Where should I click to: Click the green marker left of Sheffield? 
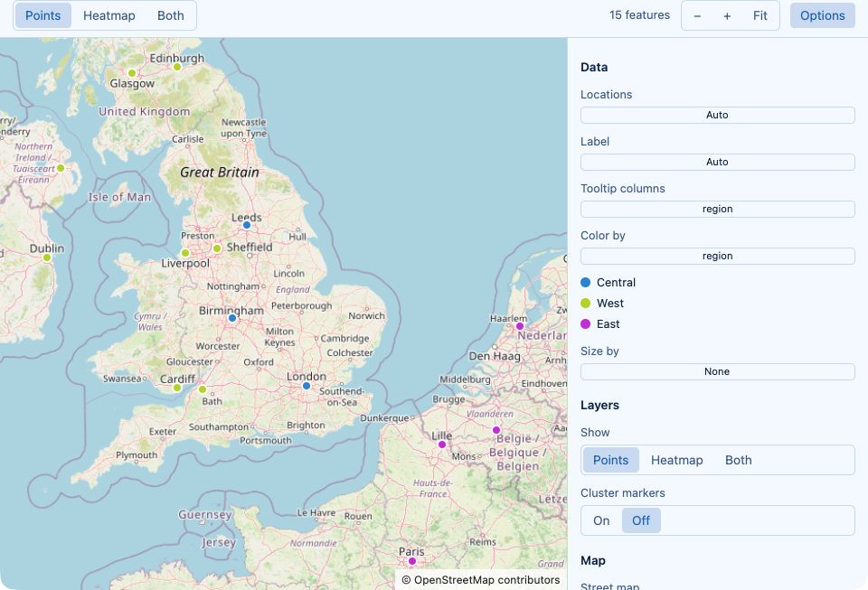[x=217, y=248]
